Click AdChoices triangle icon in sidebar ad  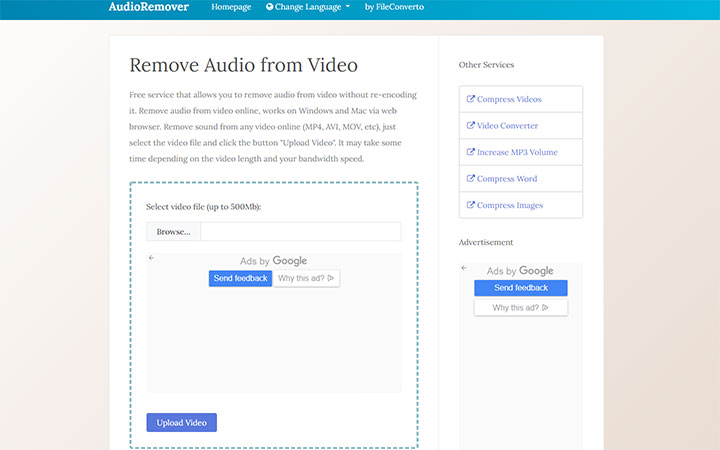tap(545, 308)
